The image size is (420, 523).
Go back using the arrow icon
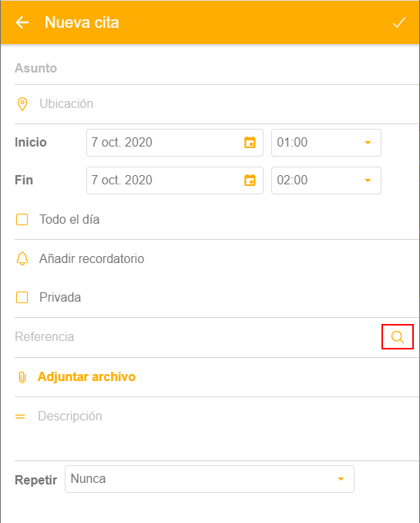[22, 22]
